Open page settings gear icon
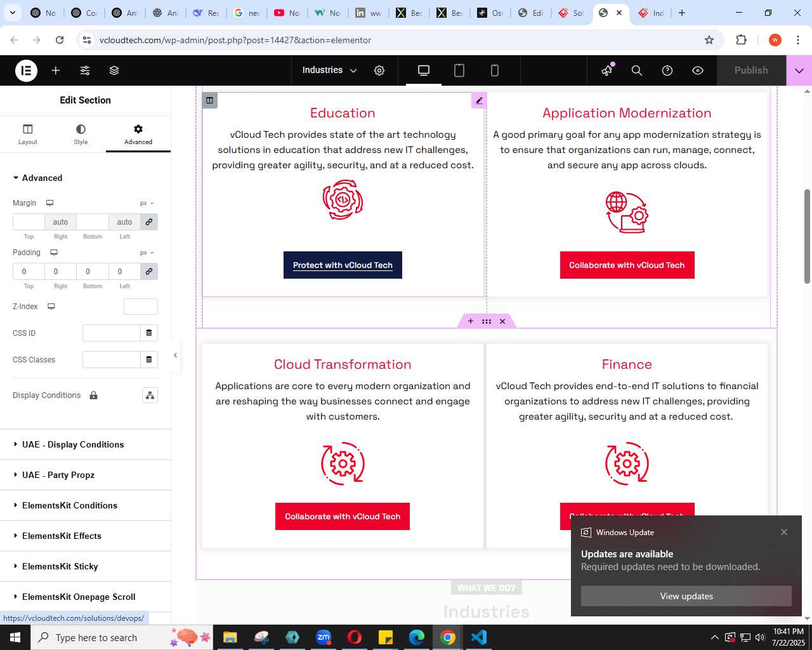Viewport: 812px width, 650px height. (379, 70)
